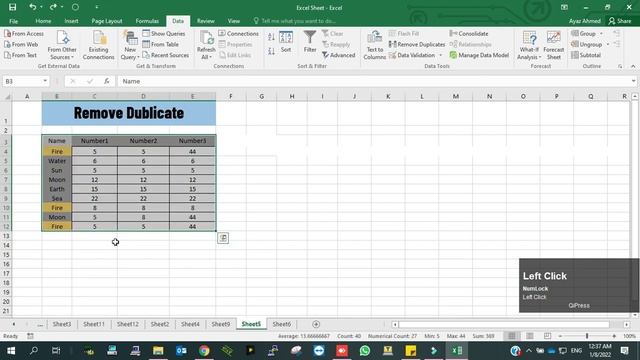The image size is (640, 360).
Task: Select cell containing Water
Action: 57,161
